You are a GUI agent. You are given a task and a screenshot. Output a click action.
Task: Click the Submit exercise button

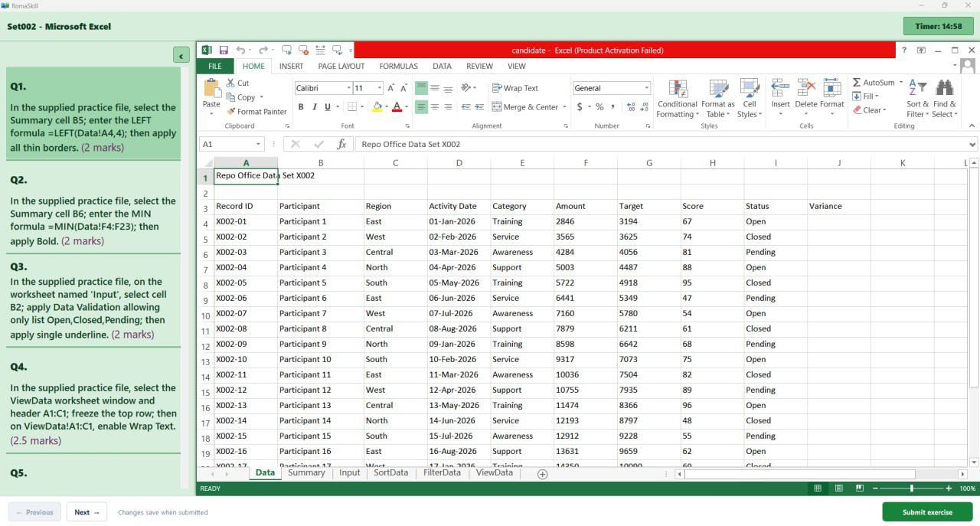pos(927,512)
